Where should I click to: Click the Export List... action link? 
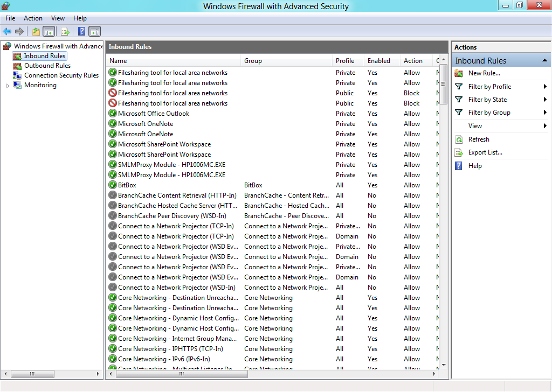[x=485, y=152]
